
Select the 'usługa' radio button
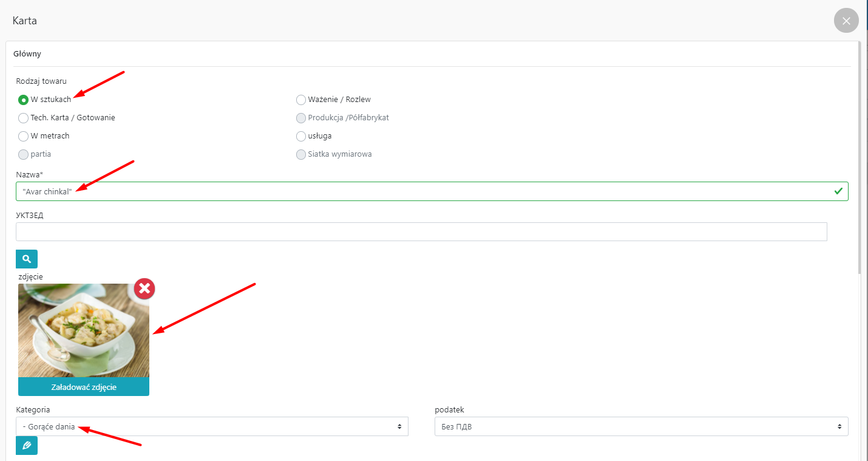[301, 137]
